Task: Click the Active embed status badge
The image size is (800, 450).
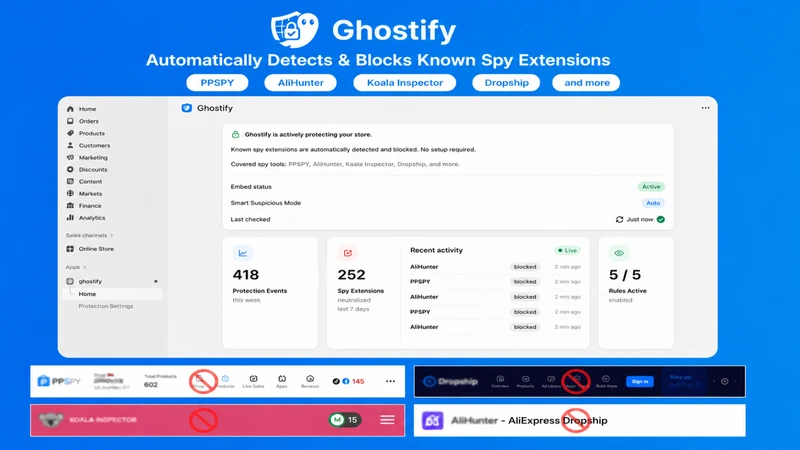Action: point(651,187)
